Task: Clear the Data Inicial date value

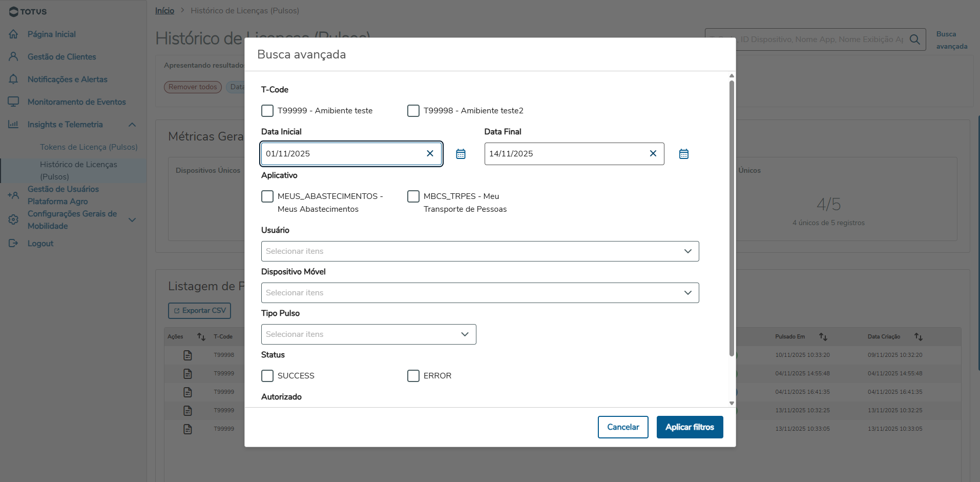Action: click(x=430, y=154)
